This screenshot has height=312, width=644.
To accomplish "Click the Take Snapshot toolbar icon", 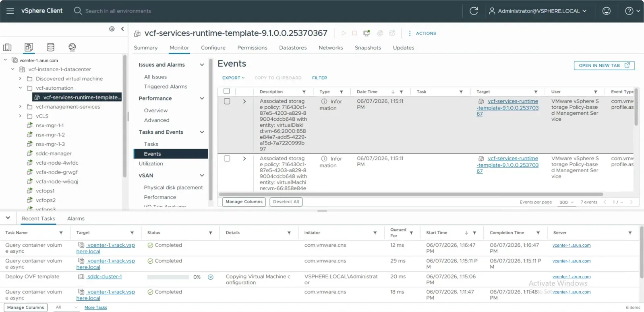I will click(392, 33).
